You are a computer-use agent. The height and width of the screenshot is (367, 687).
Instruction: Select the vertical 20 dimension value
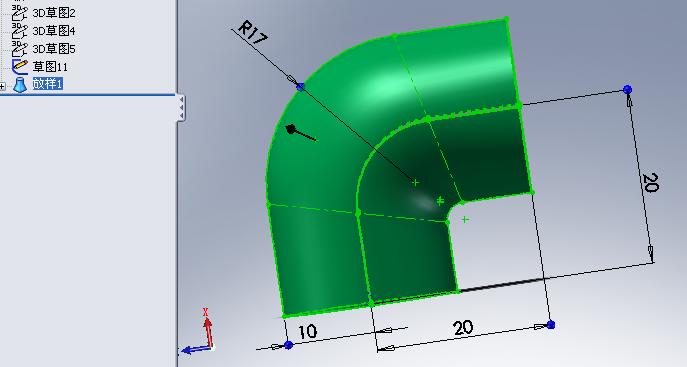click(x=651, y=183)
